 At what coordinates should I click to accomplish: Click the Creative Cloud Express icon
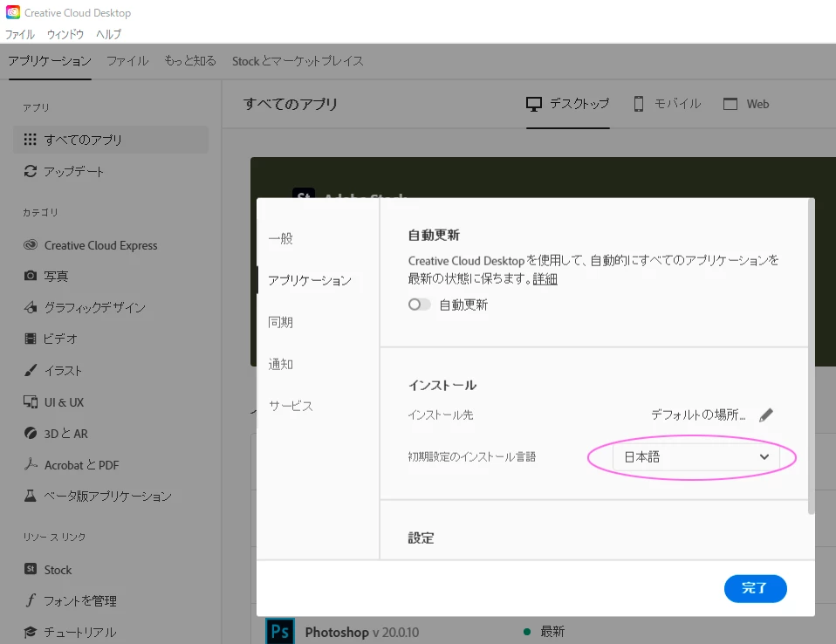[x=31, y=244]
